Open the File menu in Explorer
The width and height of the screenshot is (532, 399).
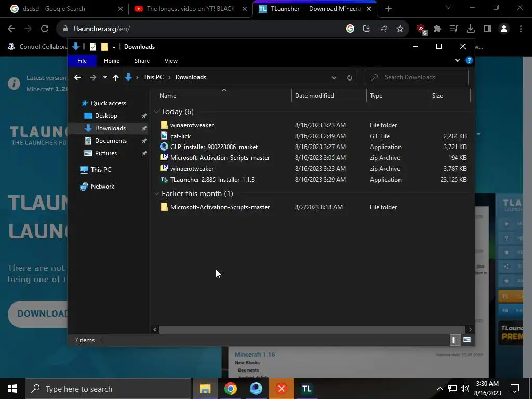pos(82,61)
